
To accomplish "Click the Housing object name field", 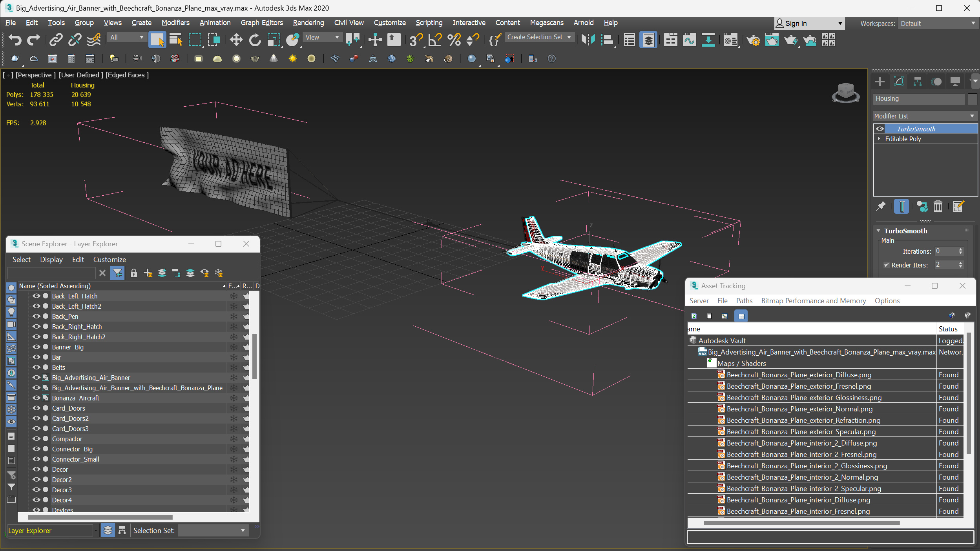I will pyautogui.click(x=918, y=99).
